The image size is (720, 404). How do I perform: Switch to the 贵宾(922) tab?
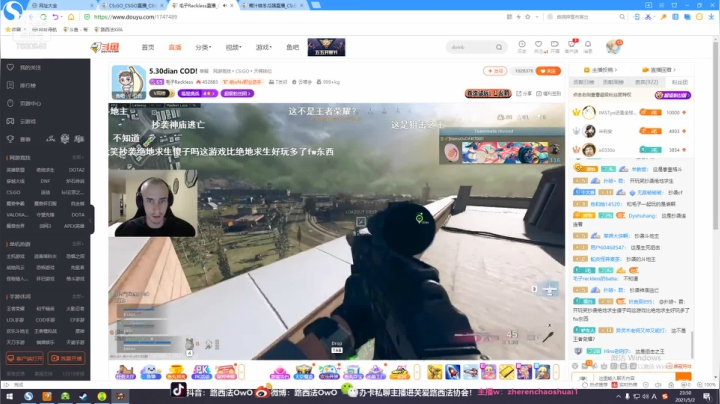646,82
